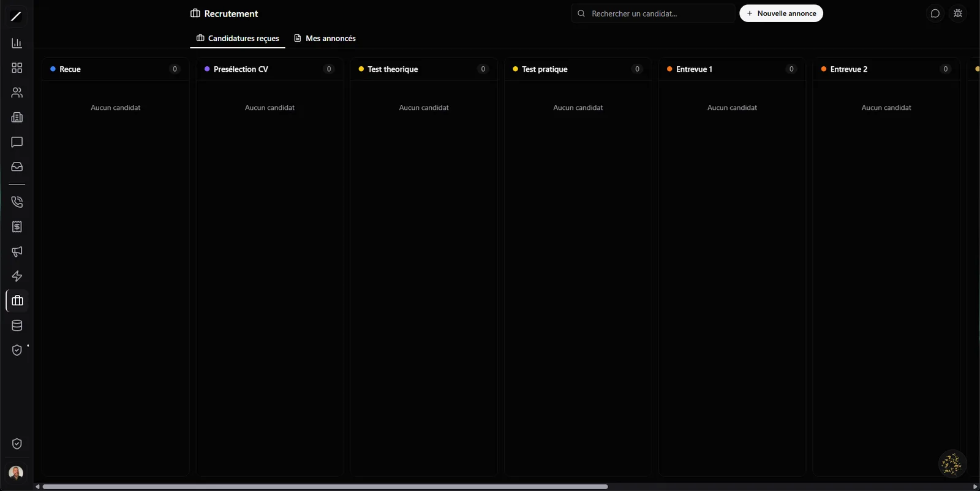Click the scrollbar right arrow
Viewport: 980px width, 491px height.
click(975, 487)
